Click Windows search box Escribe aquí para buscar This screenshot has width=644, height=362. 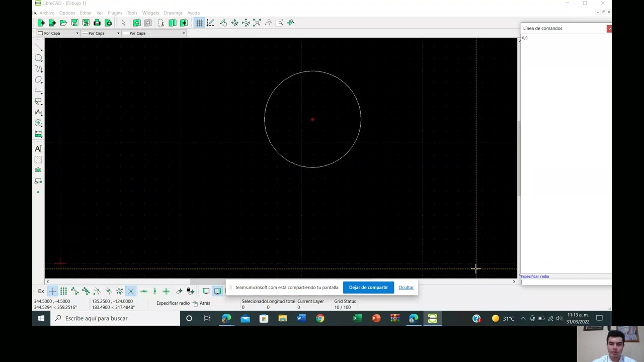click(115, 318)
